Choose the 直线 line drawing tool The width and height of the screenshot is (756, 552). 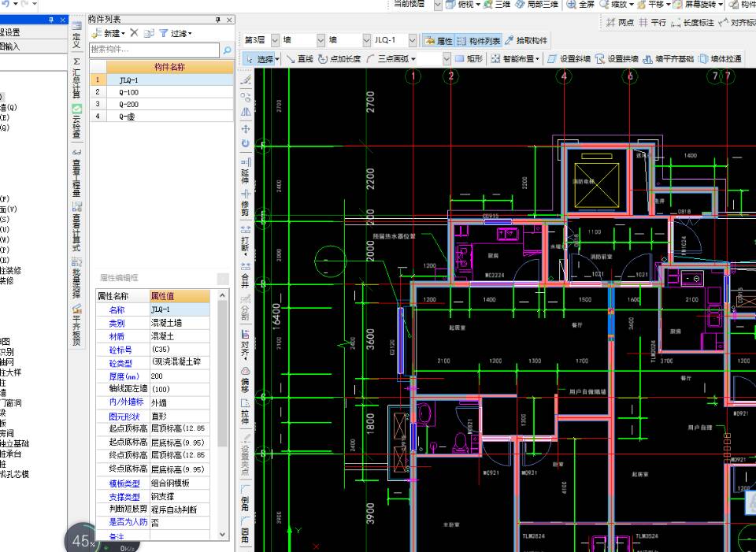click(x=299, y=59)
